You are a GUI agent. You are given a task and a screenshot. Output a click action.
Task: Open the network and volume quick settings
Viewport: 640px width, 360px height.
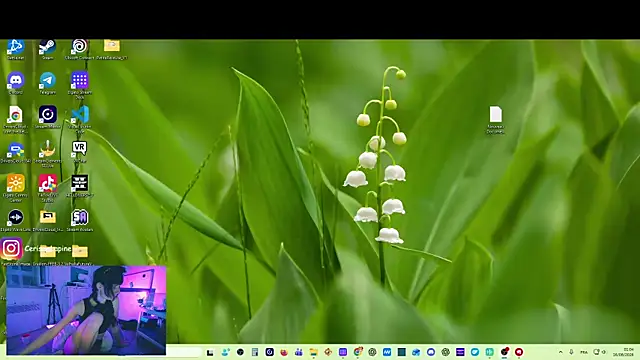600,352
